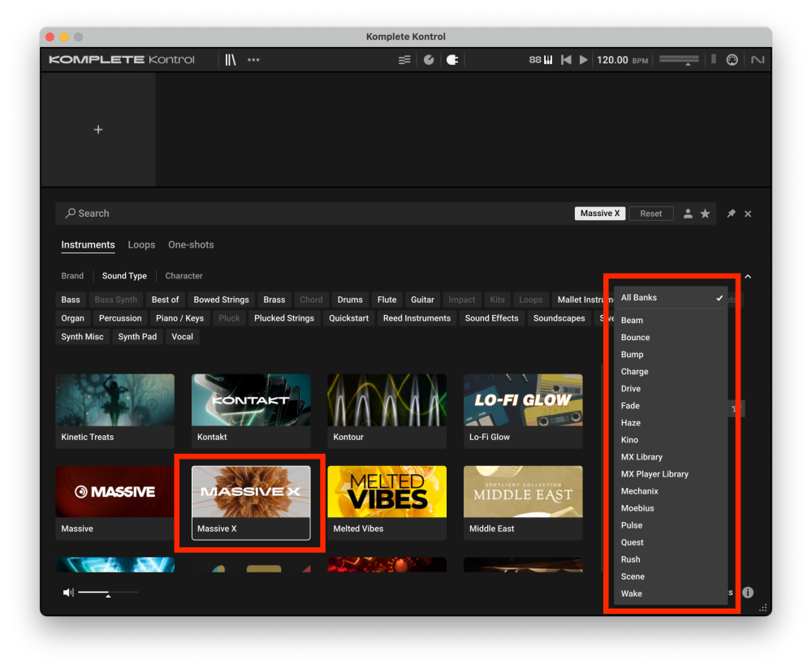Toggle the Plucked Strings tag

click(x=283, y=318)
